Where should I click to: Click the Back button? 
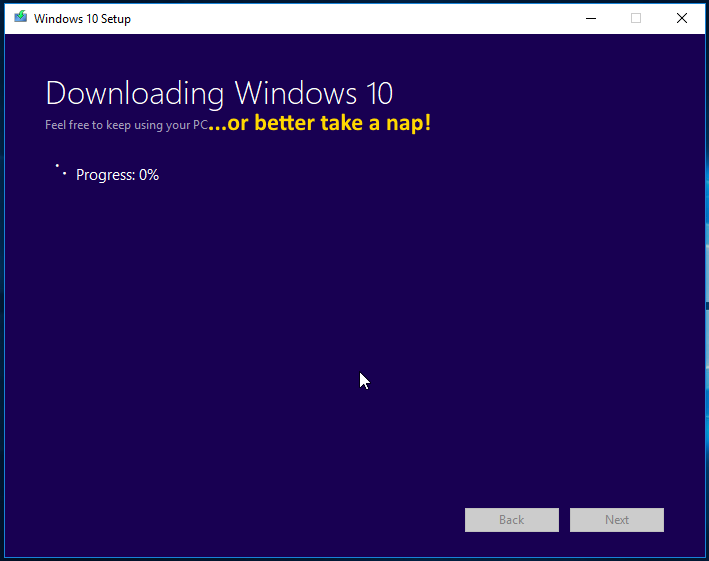pos(511,520)
